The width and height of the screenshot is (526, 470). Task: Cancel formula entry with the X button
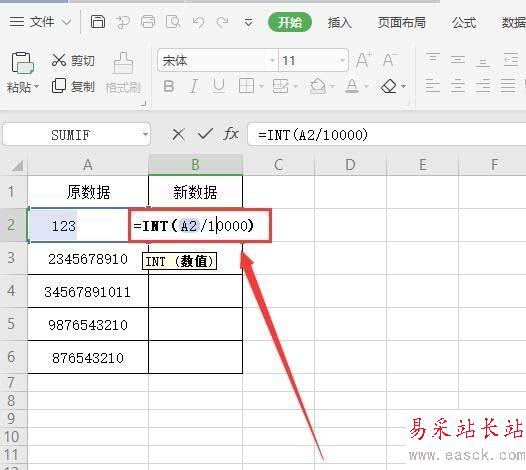(178, 135)
